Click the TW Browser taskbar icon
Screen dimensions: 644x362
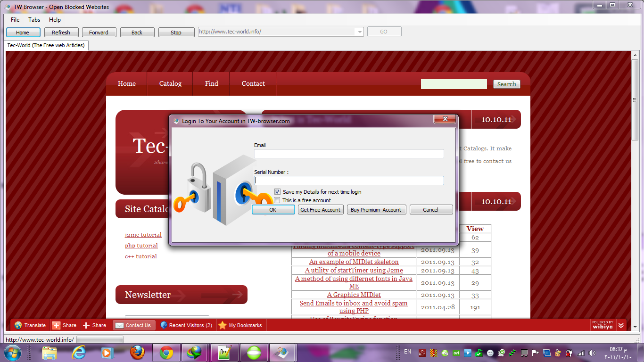coord(282,353)
